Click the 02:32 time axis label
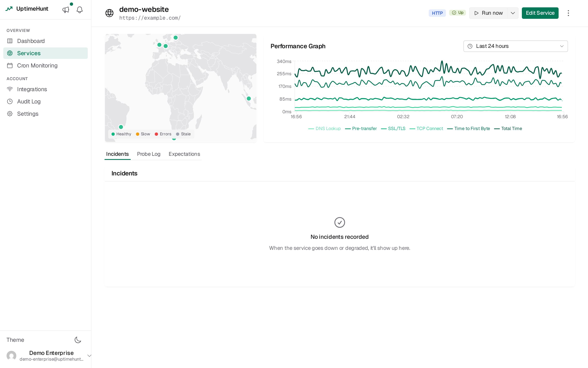This screenshot has height=368, width=588. click(x=403, y=117)
